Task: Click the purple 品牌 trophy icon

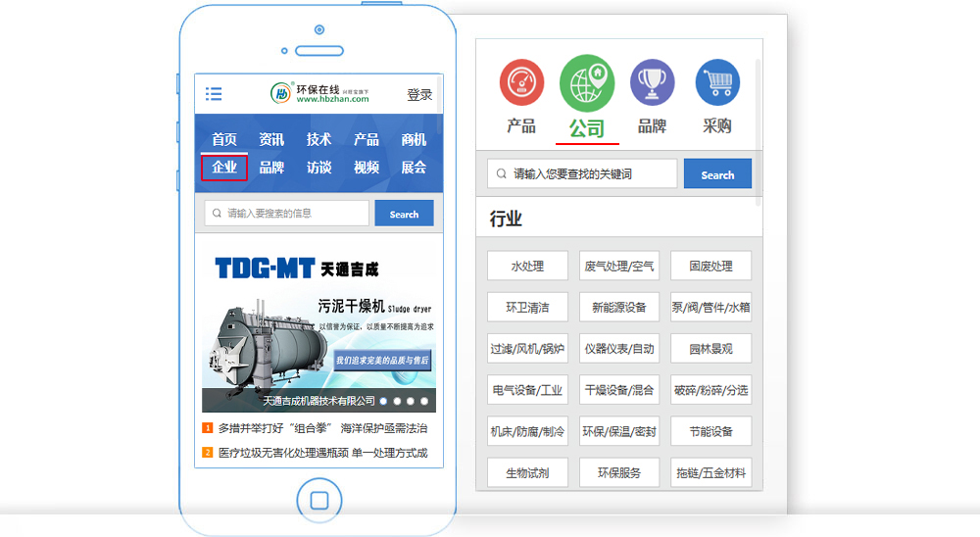Action: (x=652, y=82)
